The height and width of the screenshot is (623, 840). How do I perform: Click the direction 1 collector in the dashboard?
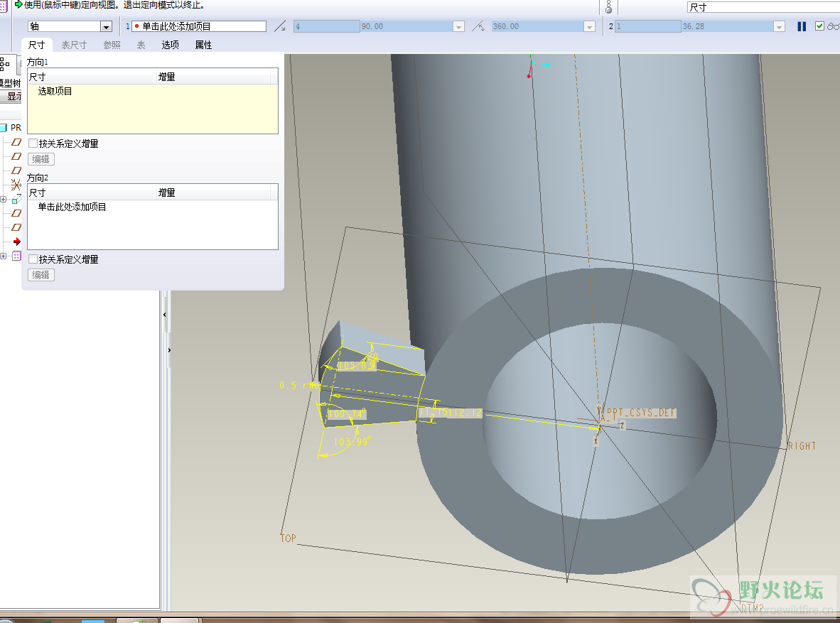[x=199, y=26]
